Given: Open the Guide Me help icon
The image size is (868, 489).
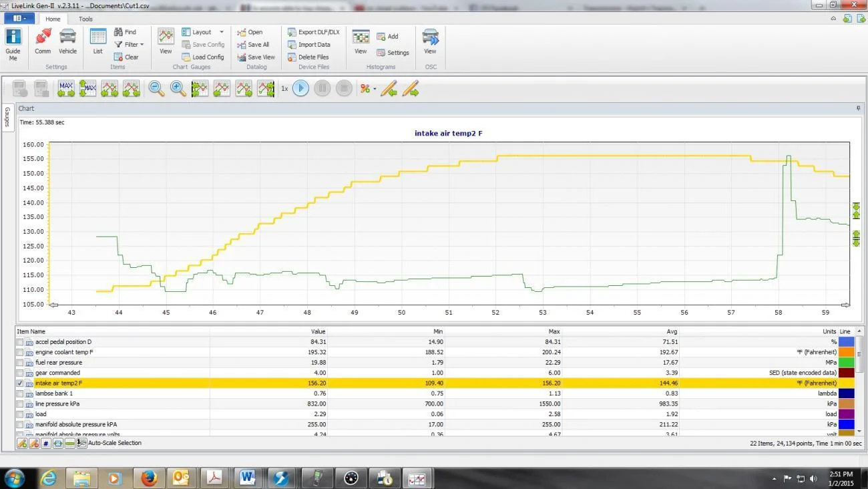Looking at the screenshot, I should point(13,44).
